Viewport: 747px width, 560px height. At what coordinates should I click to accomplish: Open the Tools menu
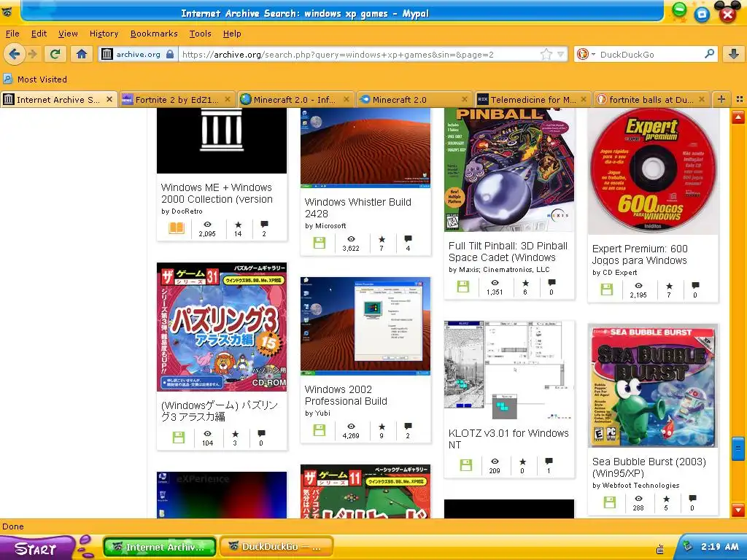click(x=200, y=34)
